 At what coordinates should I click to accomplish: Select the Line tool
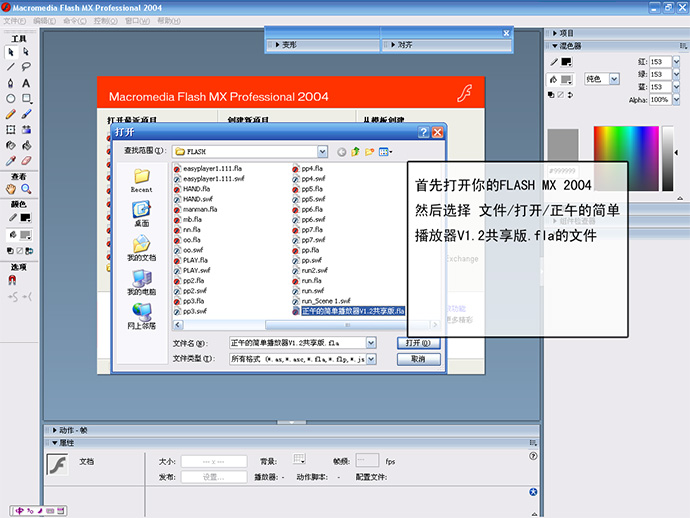pyautogui.click(x=11, y=67)
